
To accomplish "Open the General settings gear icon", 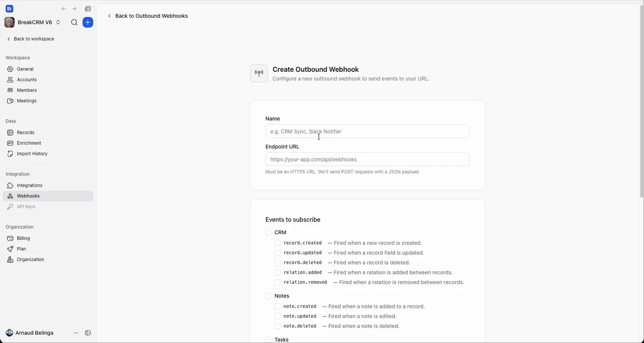I will (10, 69).
